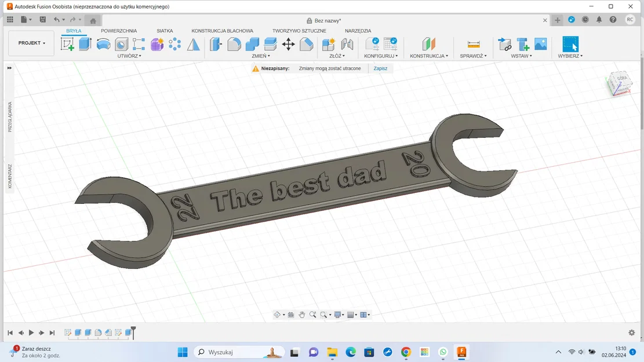Viewport: 644px width, 362px height.
Task: Save the document with floppy icon
Action: (x=43, y=19)
